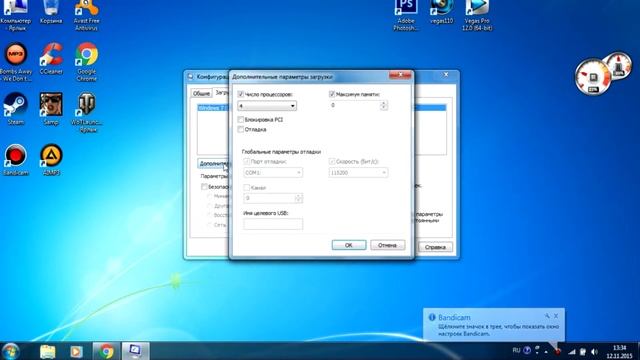Image resolution: width=640 pixels, height=360 pixels.
Task: Click the network signal tray icon
Action: (x=572, y=351)
